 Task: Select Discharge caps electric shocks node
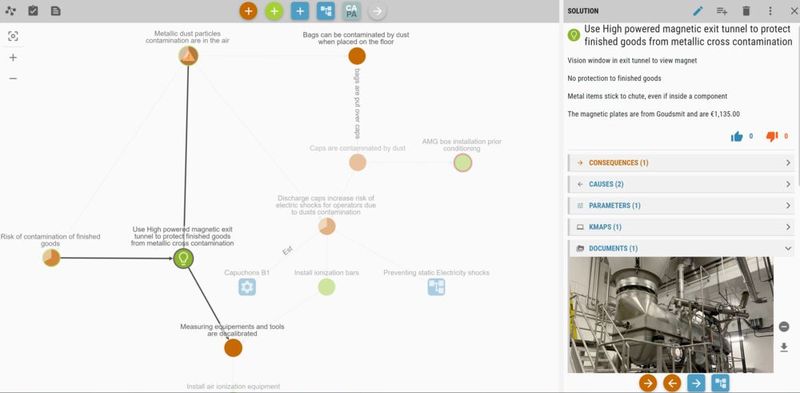point(327,226)
